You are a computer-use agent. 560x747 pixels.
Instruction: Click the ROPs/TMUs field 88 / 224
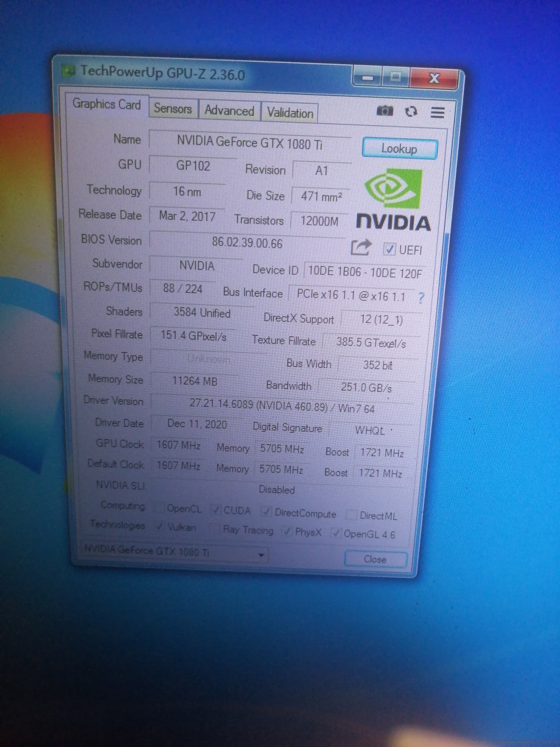(183, 288)
